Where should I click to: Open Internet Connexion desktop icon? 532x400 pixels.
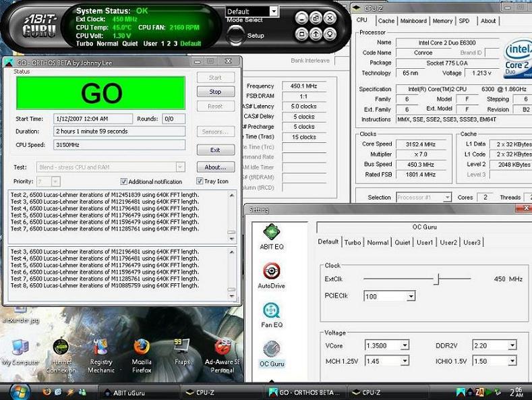[61, 356]
